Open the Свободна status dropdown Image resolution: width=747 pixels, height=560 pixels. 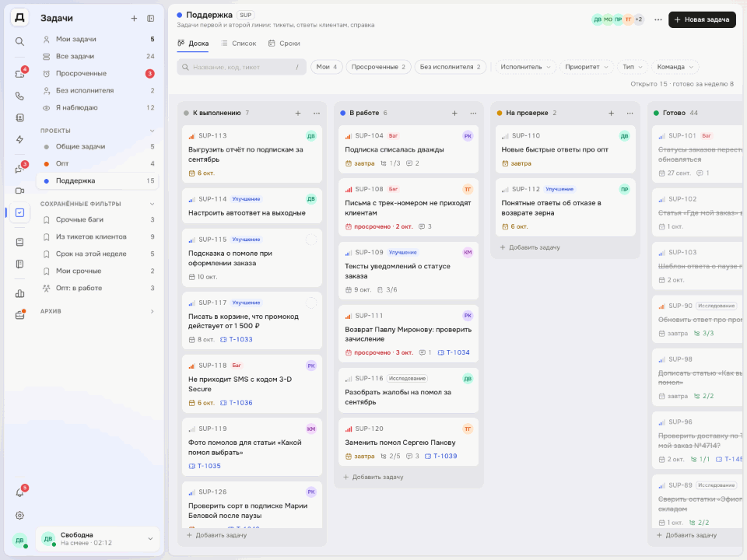pyautogui.click(x=97, y=538)
